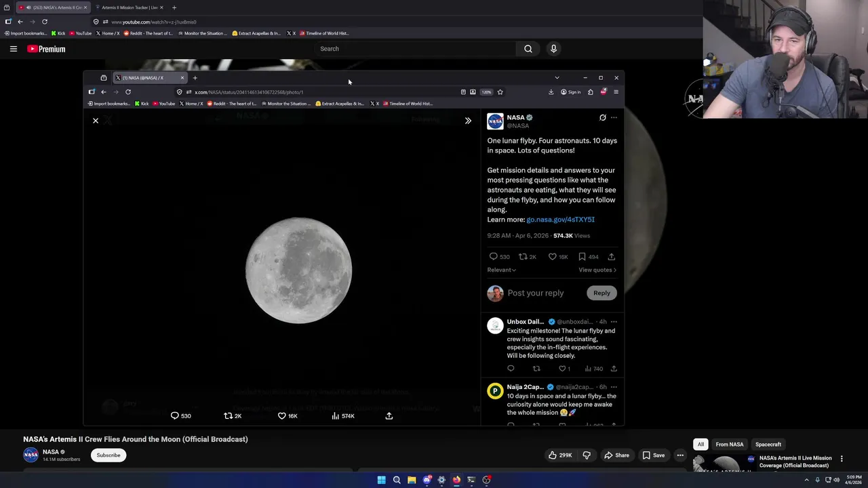Screen dimensions: 868x488
Task: Open the Unbox Daily reply's three-dot menu
Action: coord(614,322)
